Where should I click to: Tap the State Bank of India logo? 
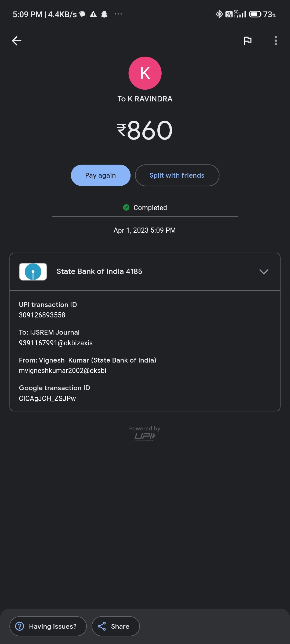[33, 272]
